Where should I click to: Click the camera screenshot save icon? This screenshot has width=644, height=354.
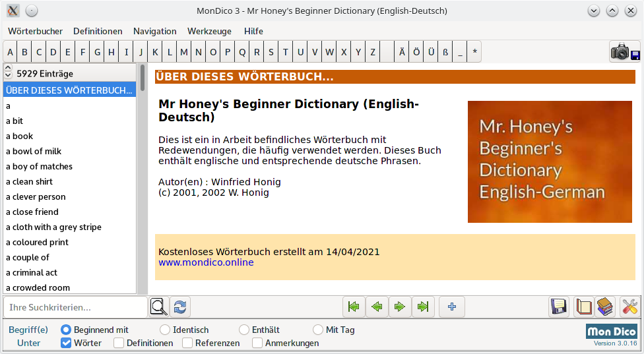(x=625, y=51)
